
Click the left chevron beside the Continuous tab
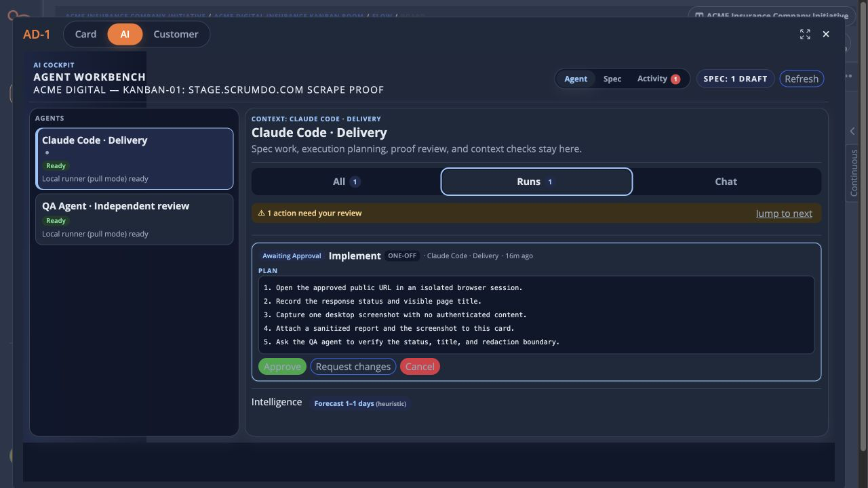tap(852, 131)
